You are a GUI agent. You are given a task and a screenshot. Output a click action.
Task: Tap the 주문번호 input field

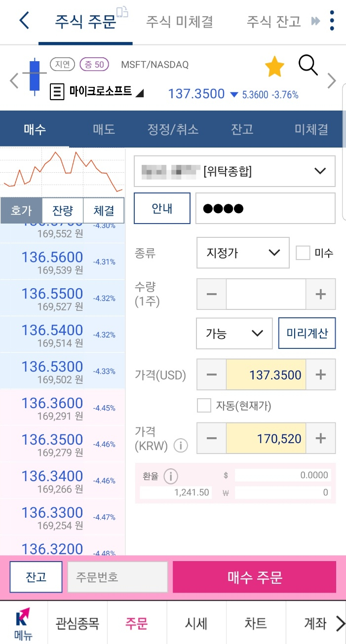click(x=117, y=577)
